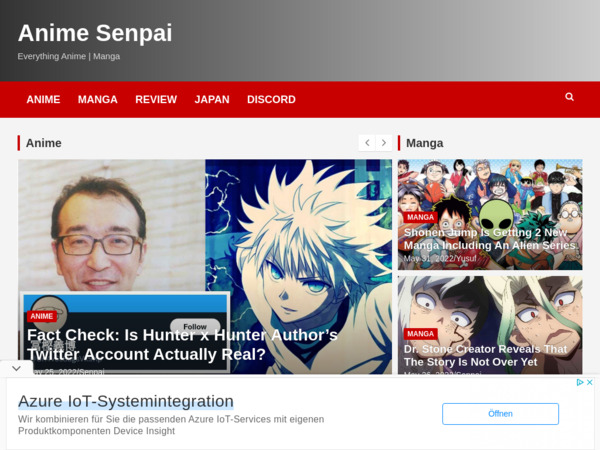This screenshot has height=450, width=600.
Task: Click the 'Manga' section heading
Action: click(424, 143)
